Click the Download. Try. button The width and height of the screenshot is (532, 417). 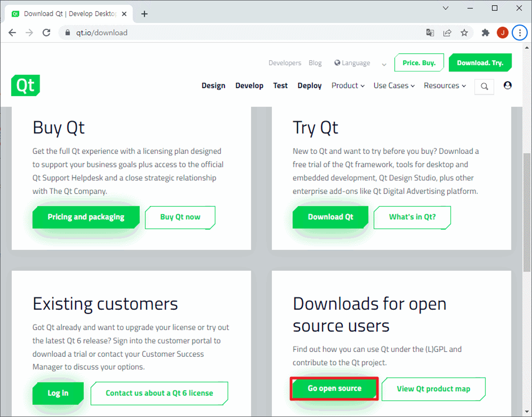tap(480, 62)
